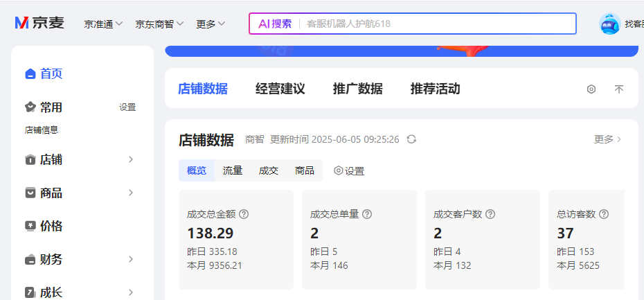Open the 更多 dropdown in top navigation
This screenshot has height=300, width=644.
pos(211,24)
